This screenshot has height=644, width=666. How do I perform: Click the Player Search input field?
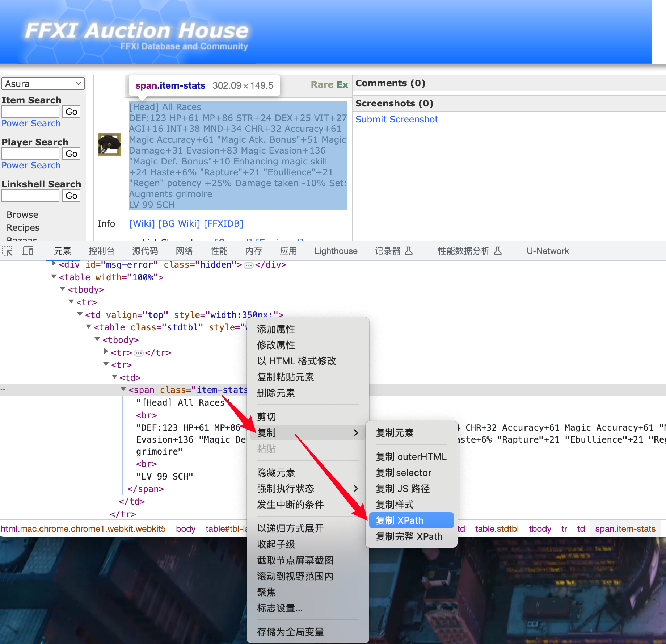30,154
